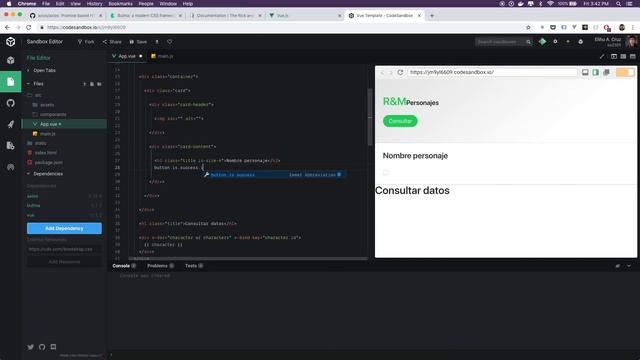640x360 pixels.
Task: Click the new folder icon in Files header
Action: click(99, 84)
